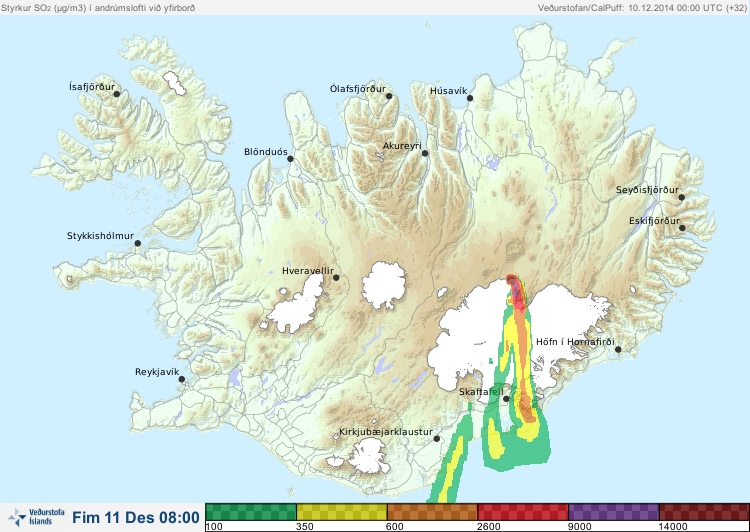Select the purple 9000 legend swatch
The image size is (750, 532).
click(614, 512)
